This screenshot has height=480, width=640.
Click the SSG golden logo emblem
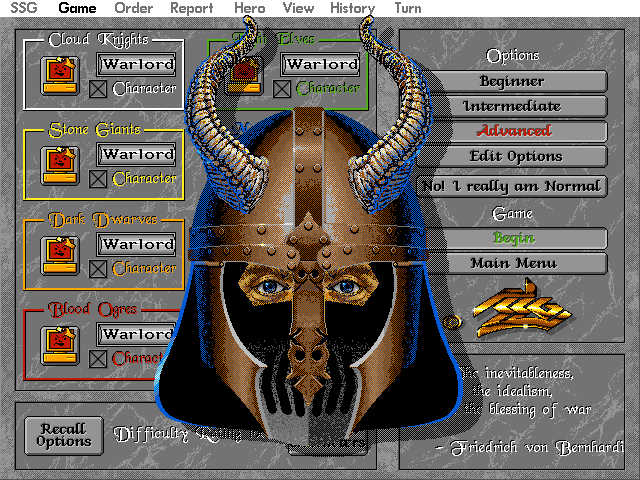[522, 309]
